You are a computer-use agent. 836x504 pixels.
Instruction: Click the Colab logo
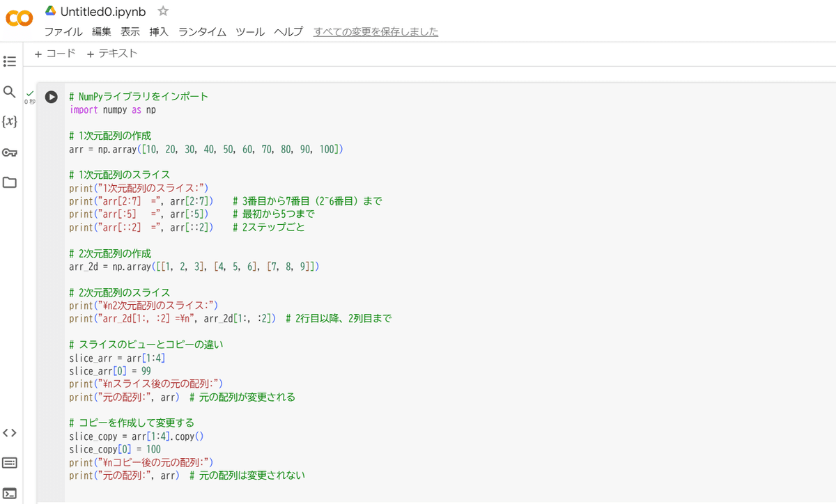[x=19, y=19]
